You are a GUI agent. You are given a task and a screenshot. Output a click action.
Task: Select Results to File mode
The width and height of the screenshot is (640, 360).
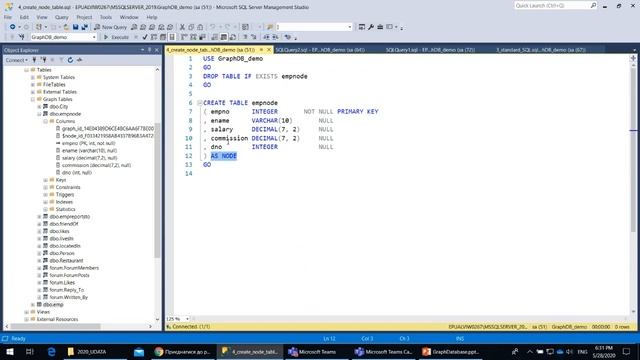click(233, 37)
